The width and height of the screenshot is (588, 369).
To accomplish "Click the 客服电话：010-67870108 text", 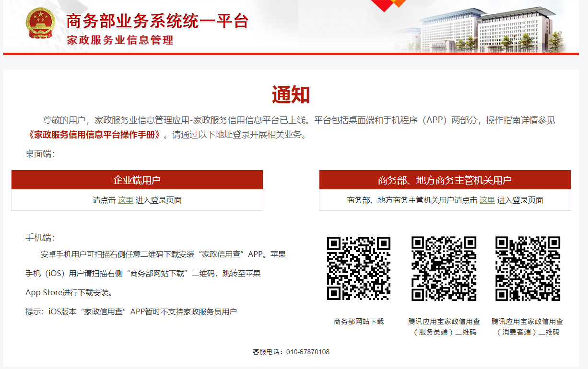I will (291, 352).
